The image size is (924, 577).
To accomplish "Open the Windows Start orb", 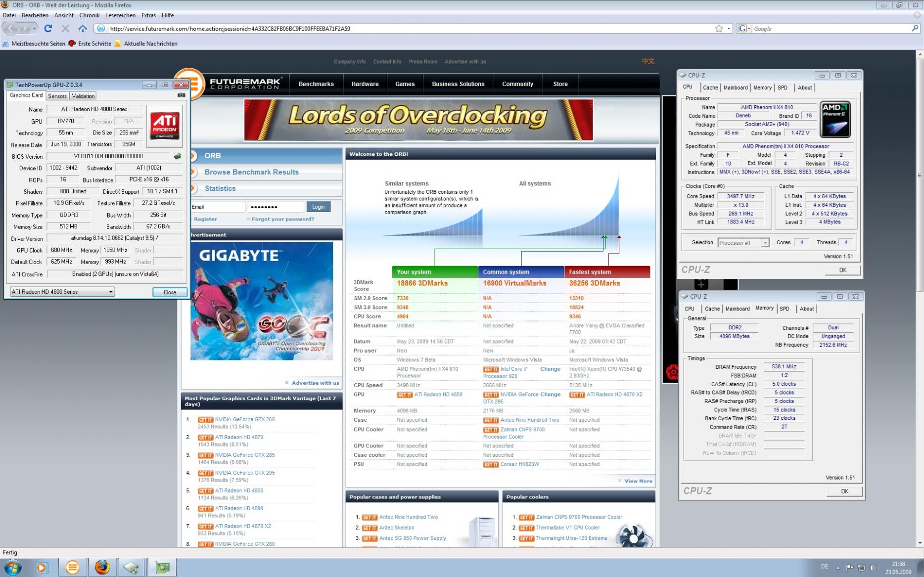I will pos(12,567).
